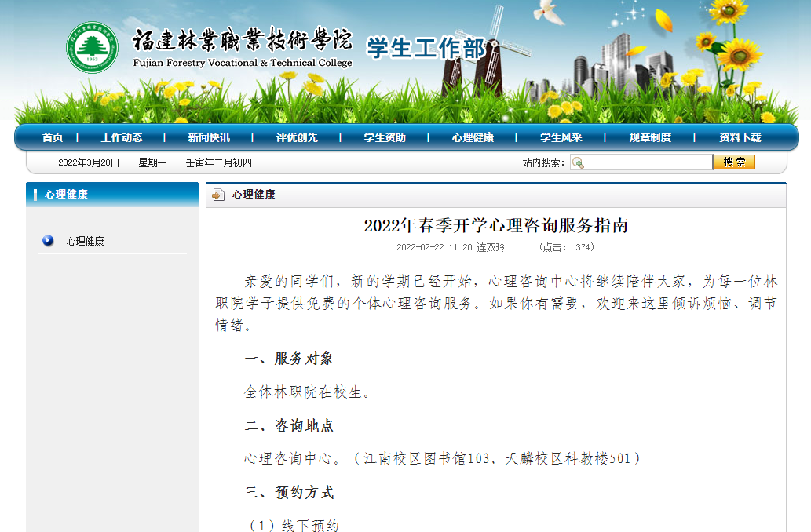Open 规章制度 menu item
This screenshot has height=532, width=811.
point(650,137)
